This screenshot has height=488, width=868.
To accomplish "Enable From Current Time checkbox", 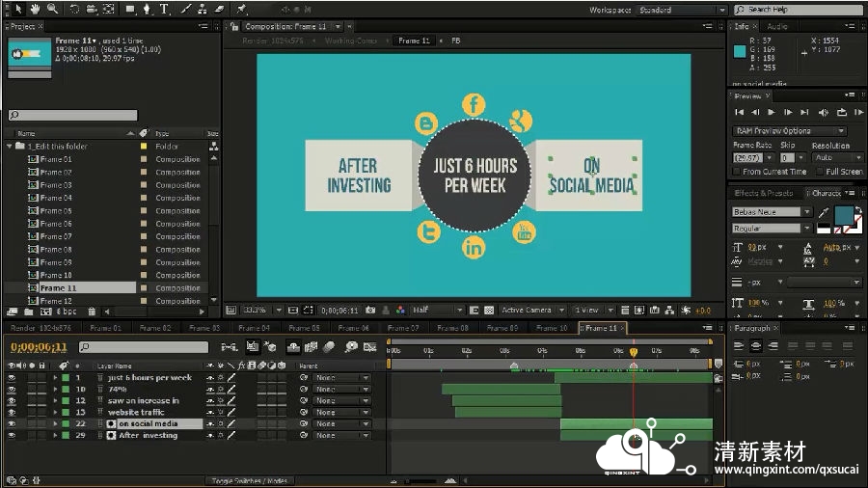I will pos(737,172).
